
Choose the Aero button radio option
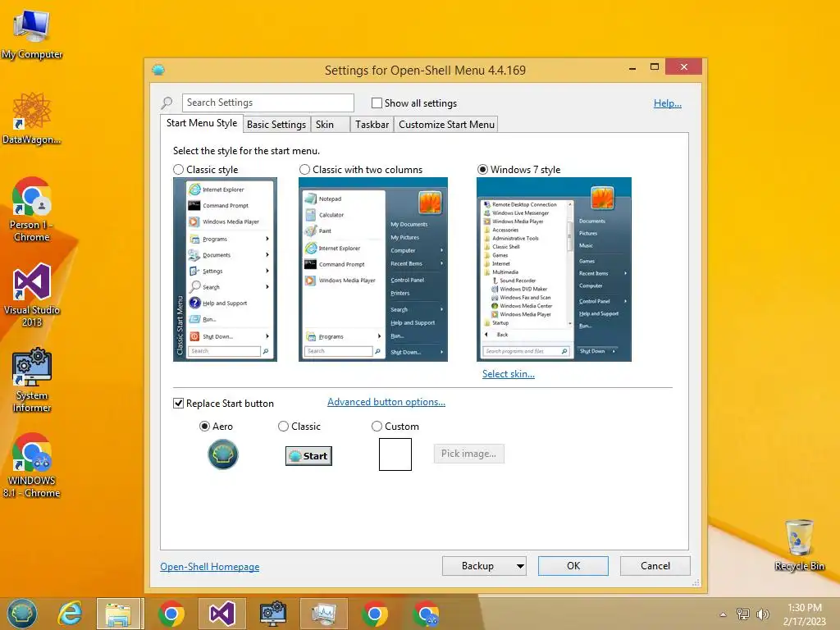204,427
